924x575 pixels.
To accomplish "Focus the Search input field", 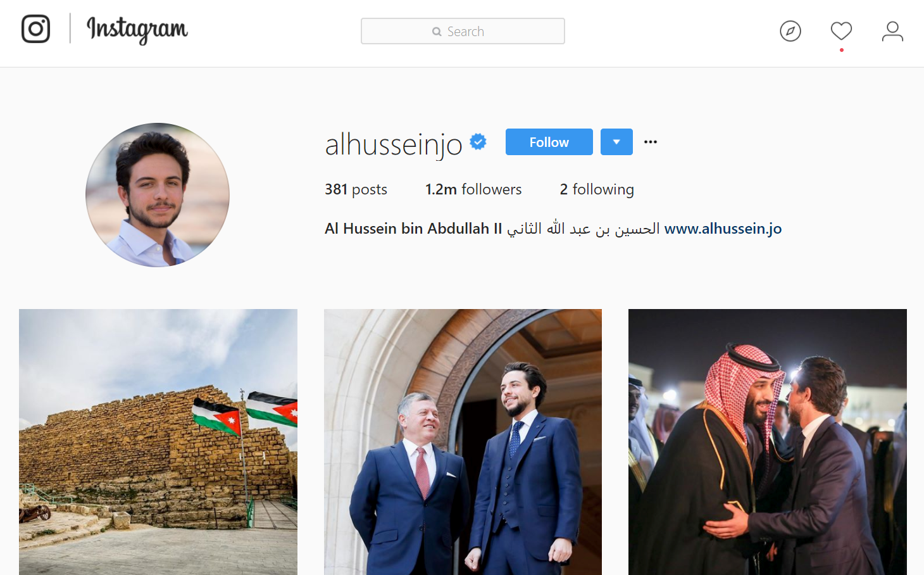I will [463, 31].
